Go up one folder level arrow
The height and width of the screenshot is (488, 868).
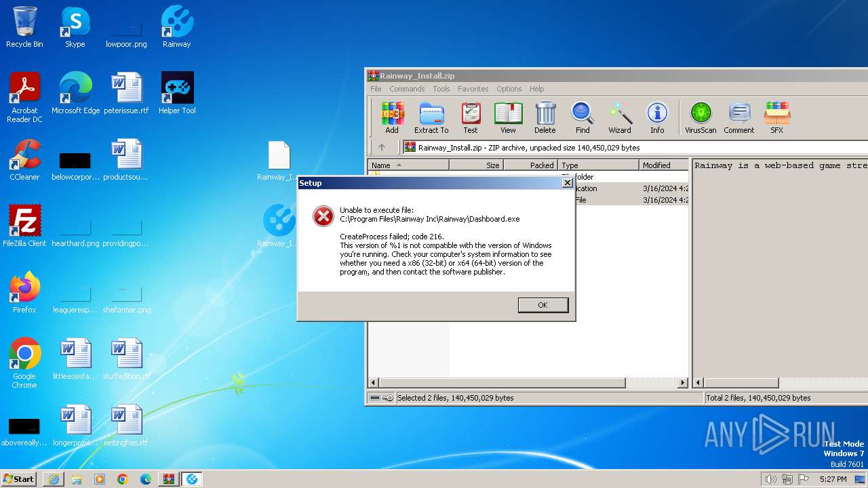tap(382, 147)
